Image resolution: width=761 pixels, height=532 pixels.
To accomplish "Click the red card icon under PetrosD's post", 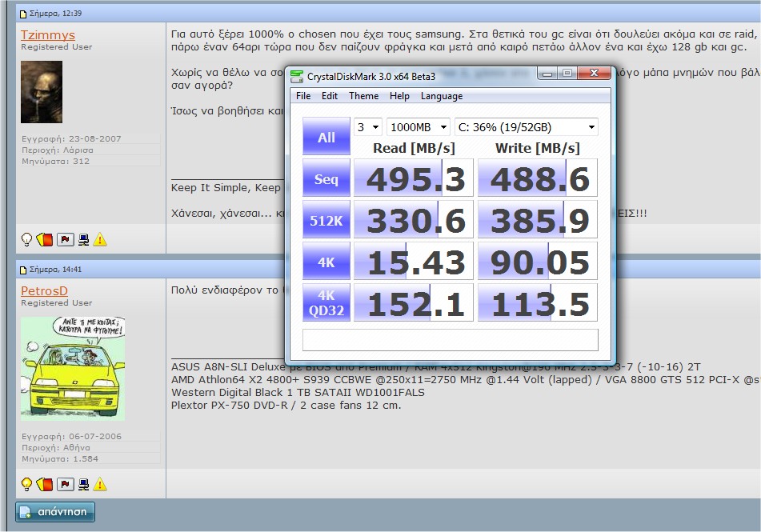I will [45, 484].
